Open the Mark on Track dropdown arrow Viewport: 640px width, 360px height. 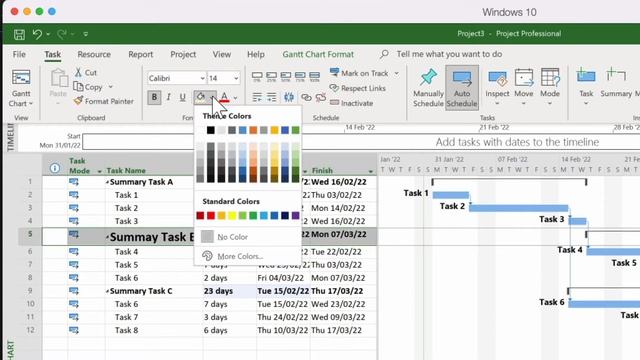tap(396, 73)
